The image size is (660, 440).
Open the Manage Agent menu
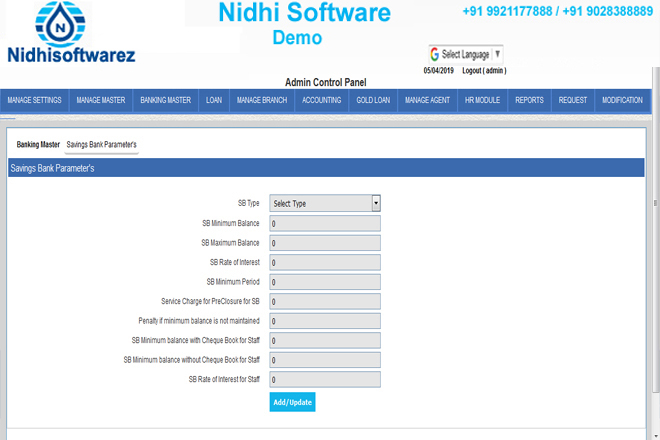(427, 100)
